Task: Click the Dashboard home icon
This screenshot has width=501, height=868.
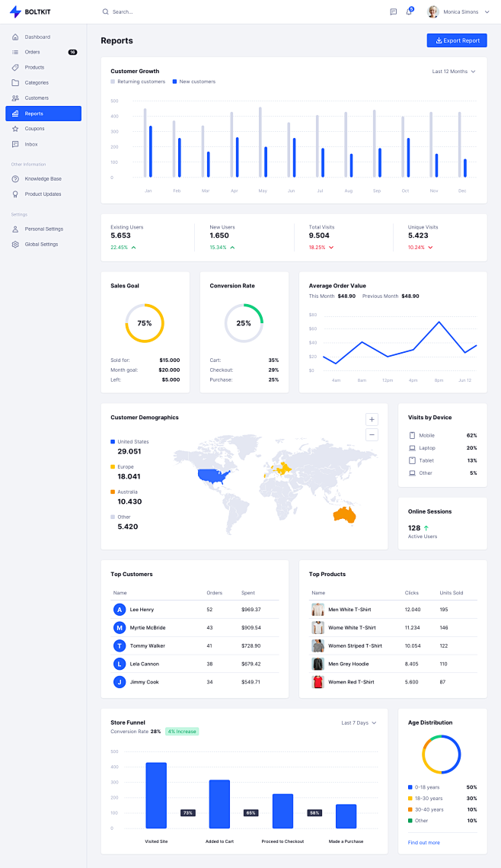Action: coord(15,37)
